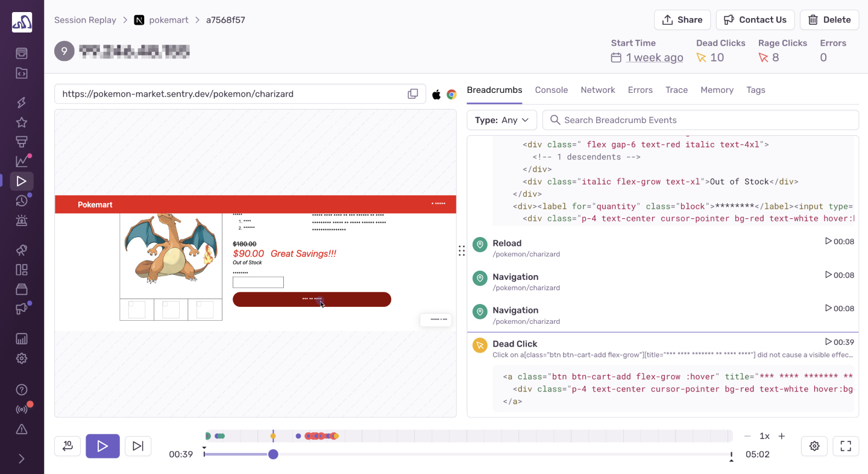
Task: Open the 1x playback speed selector
Action: click(764, 435)
